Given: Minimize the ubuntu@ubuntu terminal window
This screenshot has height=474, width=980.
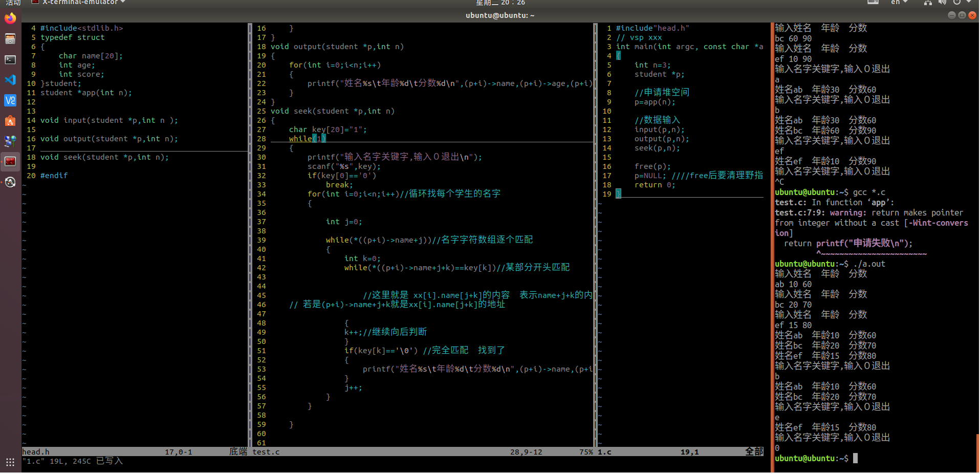Looking at the screenshot, I should point(951,15).
